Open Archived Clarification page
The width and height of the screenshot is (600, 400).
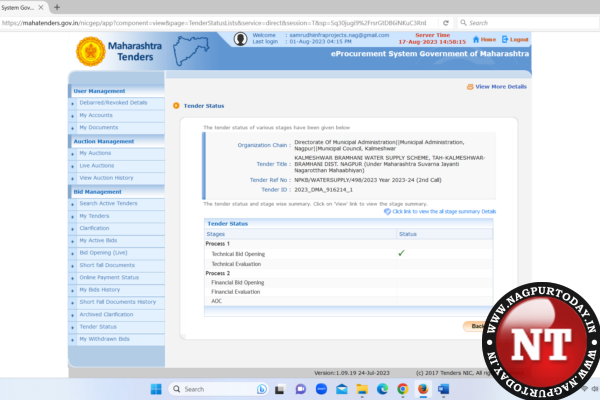(x=106, y=314)
